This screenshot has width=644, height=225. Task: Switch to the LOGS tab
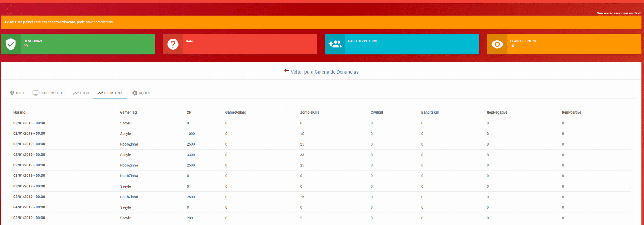point(81,93)
